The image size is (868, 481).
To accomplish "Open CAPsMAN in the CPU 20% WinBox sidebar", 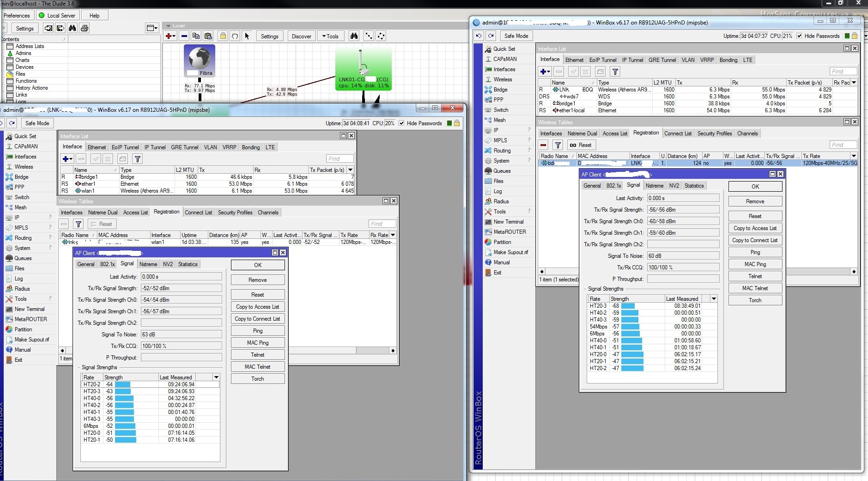I will (26, 146).
